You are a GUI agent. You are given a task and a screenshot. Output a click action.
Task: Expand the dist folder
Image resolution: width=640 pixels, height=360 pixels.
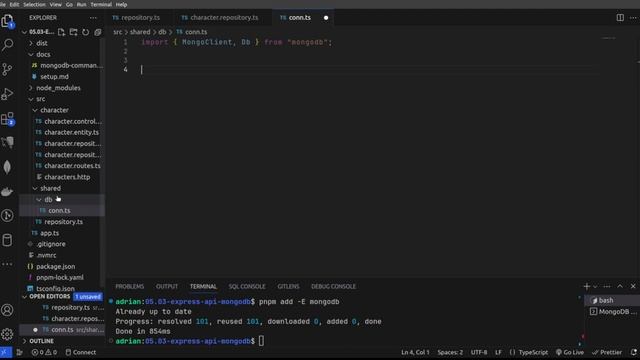(x=42, y=43)
